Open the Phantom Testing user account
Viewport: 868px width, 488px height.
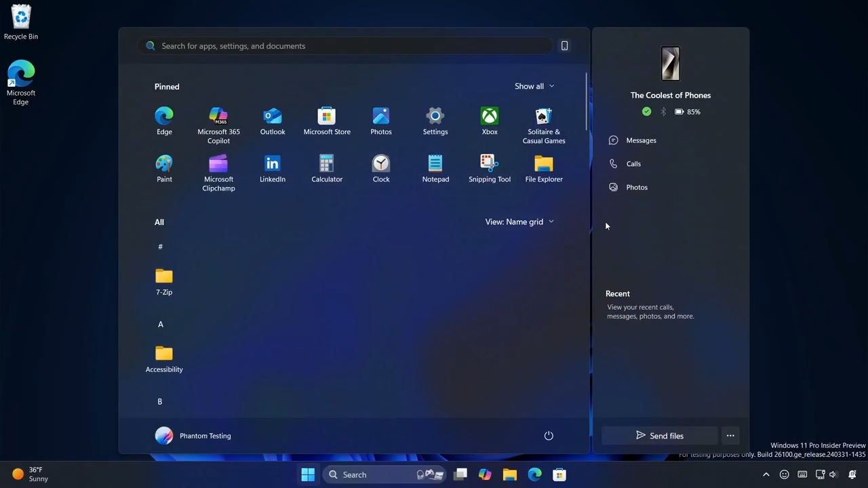pyautogui.click(x=193, y=436)
